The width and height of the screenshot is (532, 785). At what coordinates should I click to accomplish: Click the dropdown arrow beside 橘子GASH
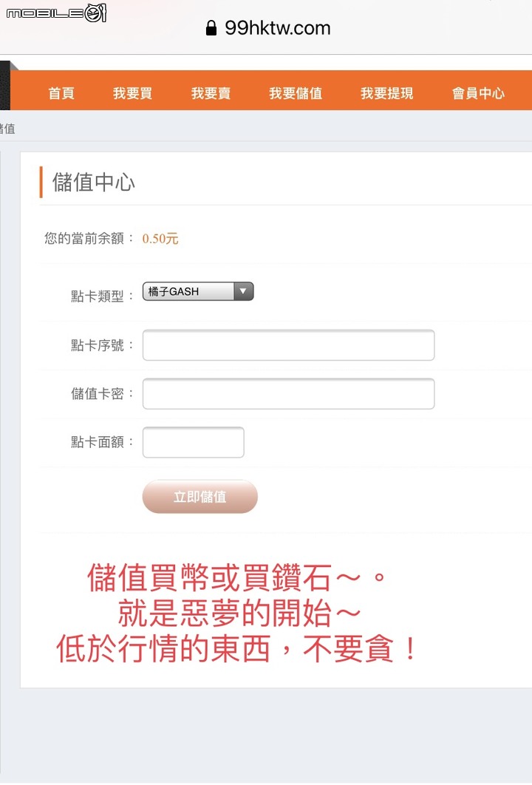[243, 291]
